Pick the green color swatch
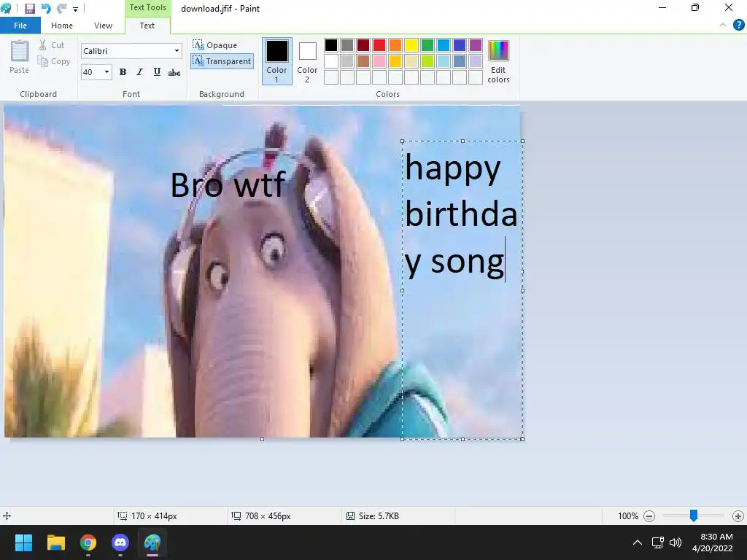The image size is (747, 560). (x=427, y=45)
